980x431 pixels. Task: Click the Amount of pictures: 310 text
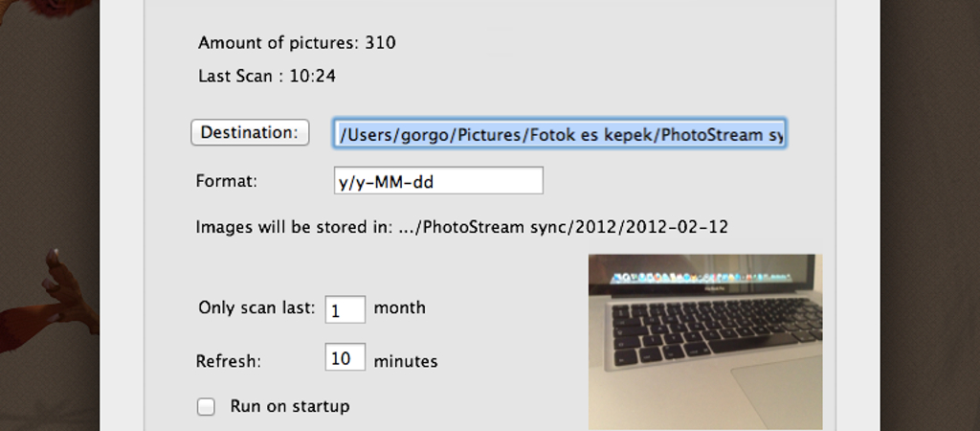point(297,43)
